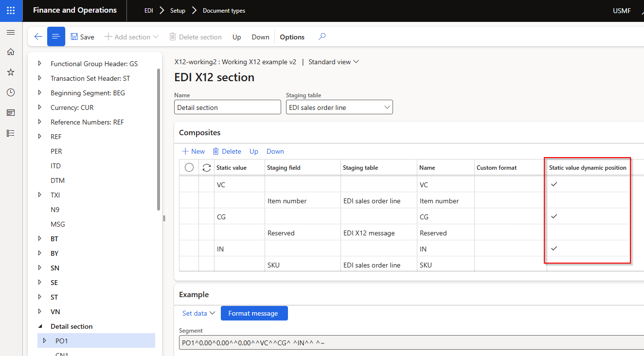This screenshot has height=356, width=644.
Task: Toggle dynamic position check for CG row
Action: (x=554, y=216)
